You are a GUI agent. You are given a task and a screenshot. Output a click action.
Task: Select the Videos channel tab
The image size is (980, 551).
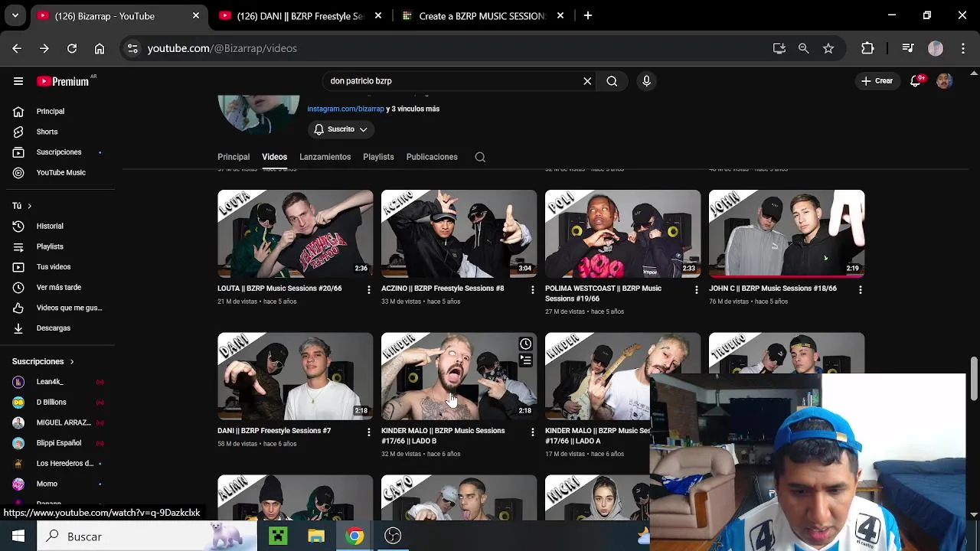click(x=274, y=157)
